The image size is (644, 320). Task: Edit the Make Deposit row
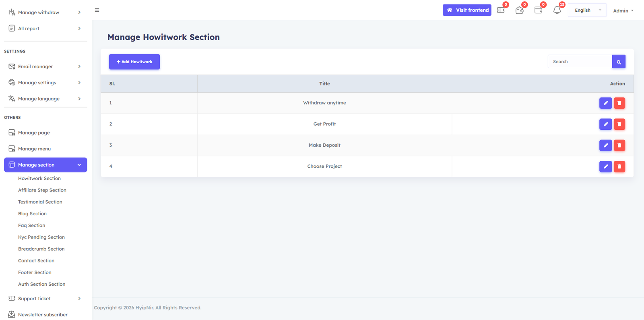pos(605,145)
